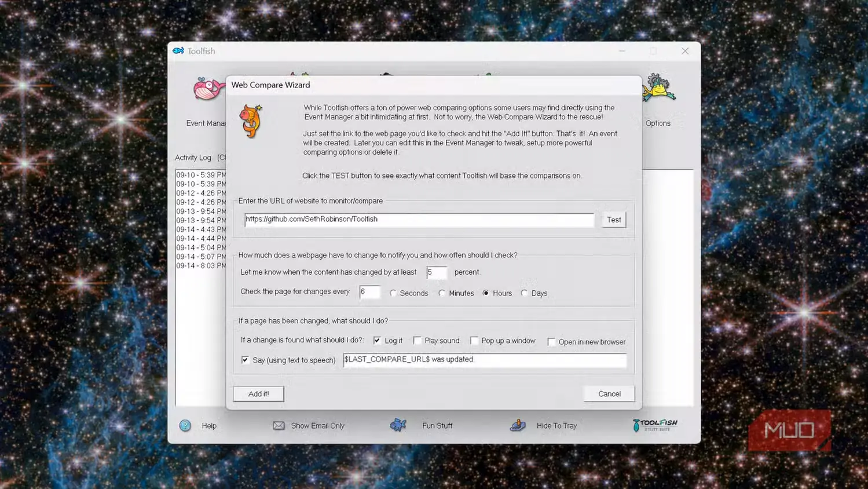Select the 09-12 - 4:26 PM first log entry
Image resolution: width=868 pixels, height=489 pixels.
[201, 193]
